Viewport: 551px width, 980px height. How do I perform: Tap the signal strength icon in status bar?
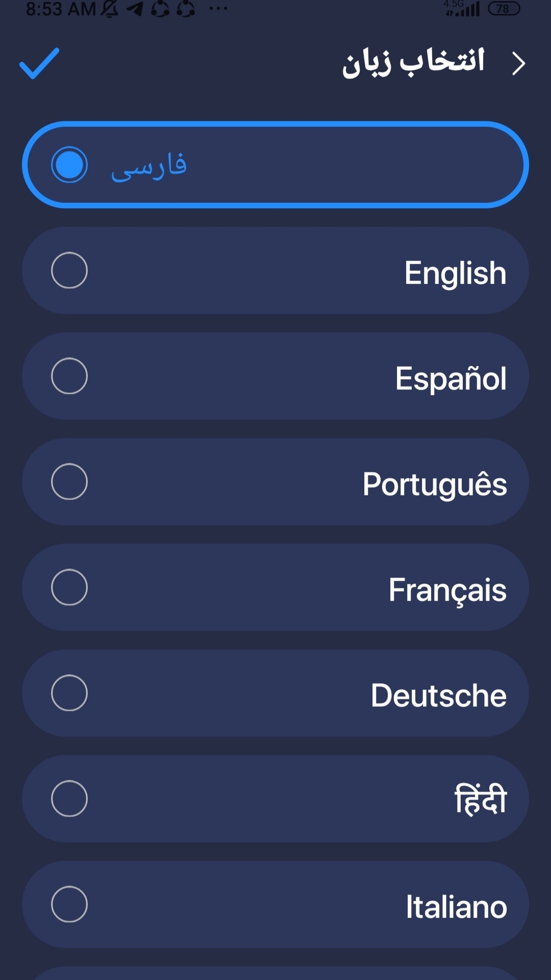click(463, 9)
